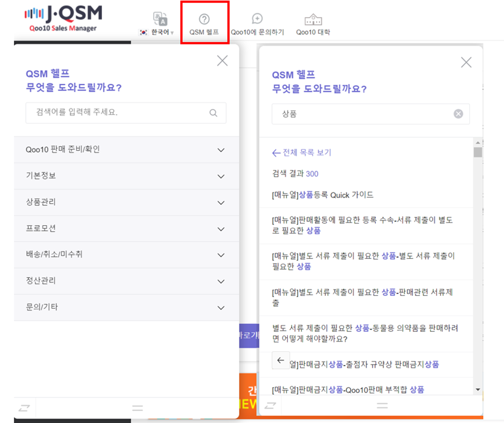Click the search field containing 상품
504x423 pixels.
370,114
